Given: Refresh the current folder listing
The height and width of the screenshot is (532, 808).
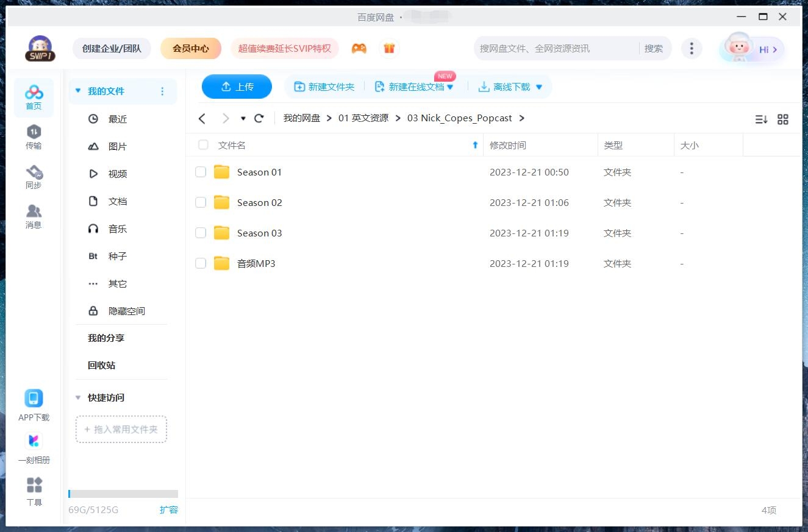Looking at the screenshot, I should pyautogui.click(x=259, y=118).
